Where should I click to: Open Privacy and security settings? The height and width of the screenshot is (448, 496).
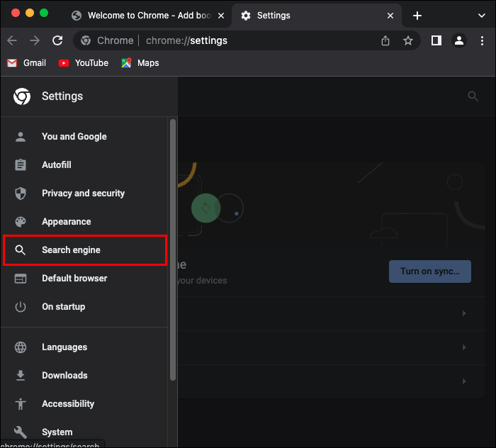[83, 194]
